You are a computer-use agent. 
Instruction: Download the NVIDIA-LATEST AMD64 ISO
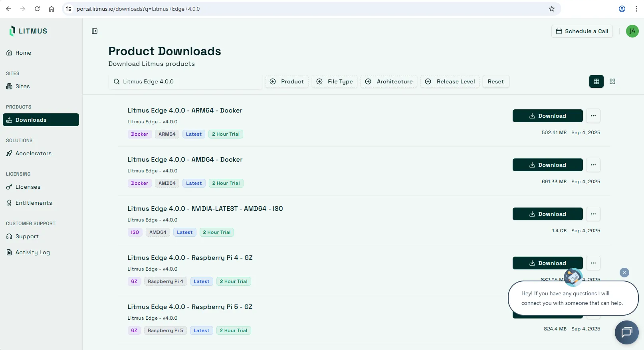point(548,214)
